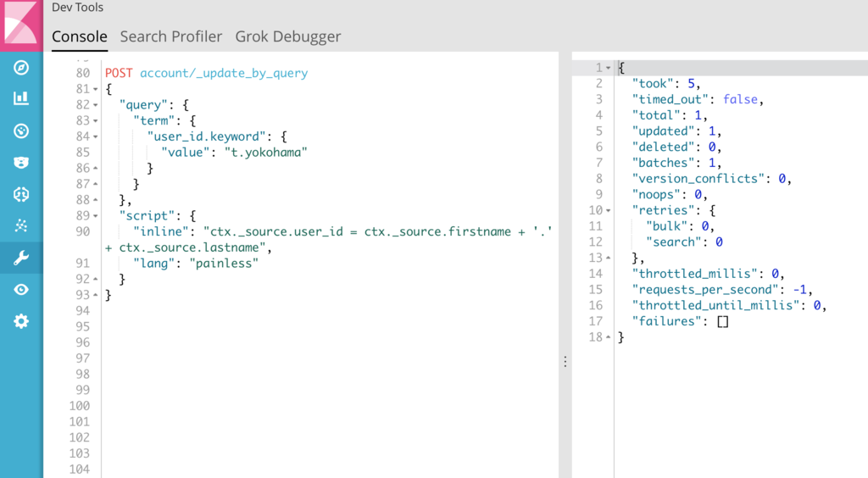Click the Dev Tools page title
The height and width of the screenshot is (478, 868).
pyautogui.click(x=77, y=7)
